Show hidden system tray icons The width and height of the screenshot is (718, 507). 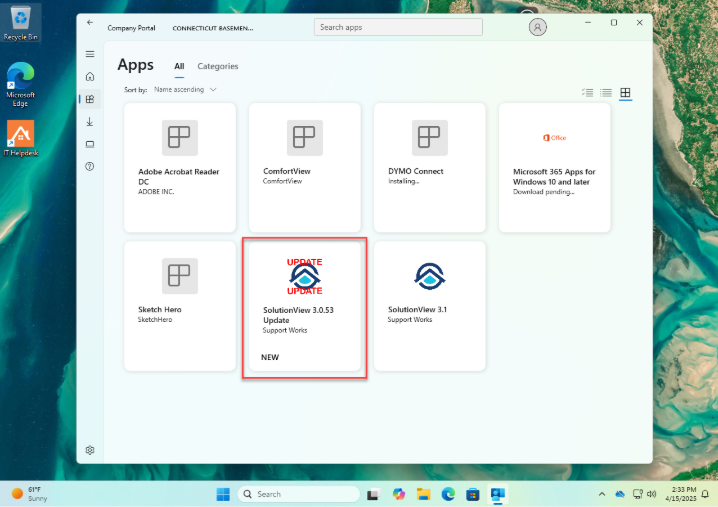click(602, 494)
